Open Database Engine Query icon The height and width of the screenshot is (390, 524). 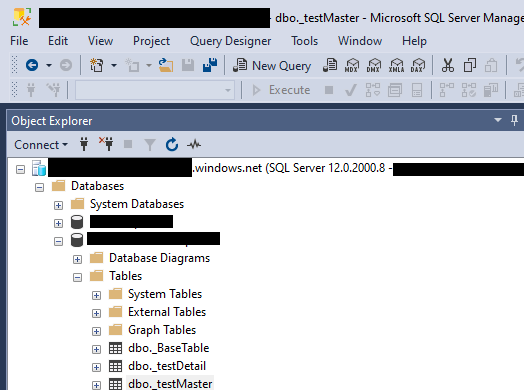[x=330, y=65]
